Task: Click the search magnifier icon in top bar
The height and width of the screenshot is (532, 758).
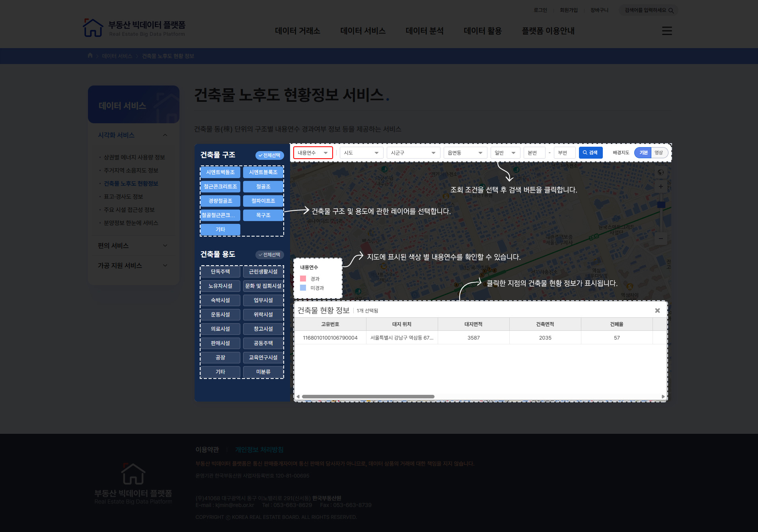Action: pyautogui.click(x=671, y=11)
